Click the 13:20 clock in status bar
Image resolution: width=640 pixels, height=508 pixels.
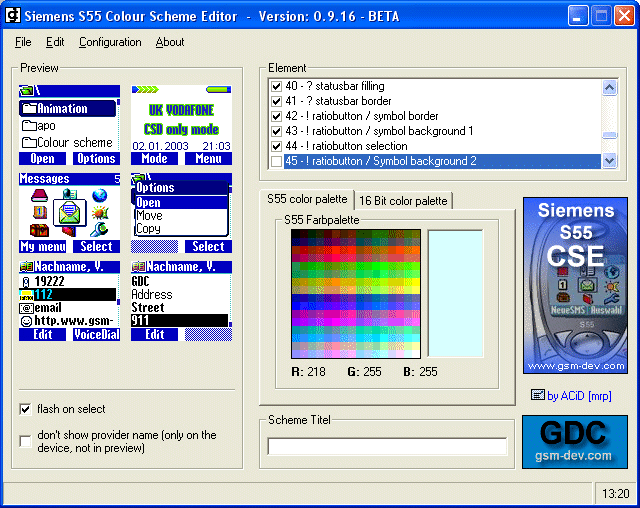tap(616, 494)
